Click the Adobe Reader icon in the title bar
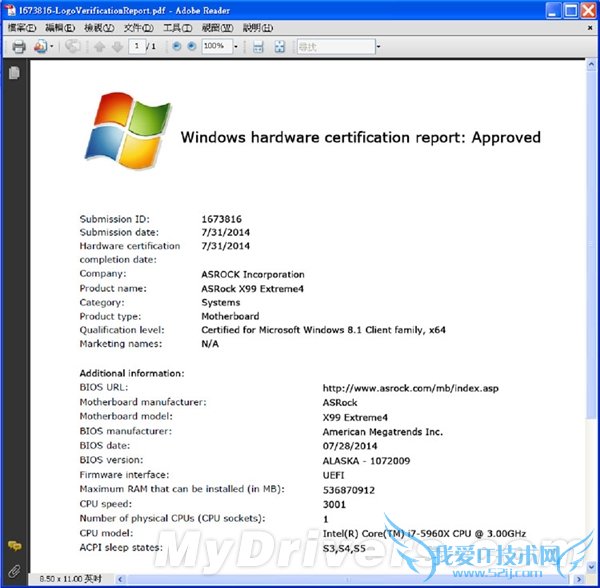The image size is (600, 588). pos(10,10)
